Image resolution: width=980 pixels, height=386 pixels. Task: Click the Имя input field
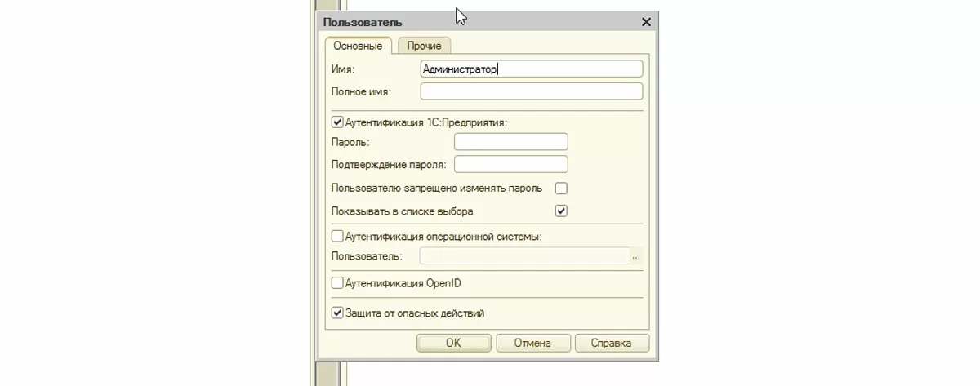531,69
